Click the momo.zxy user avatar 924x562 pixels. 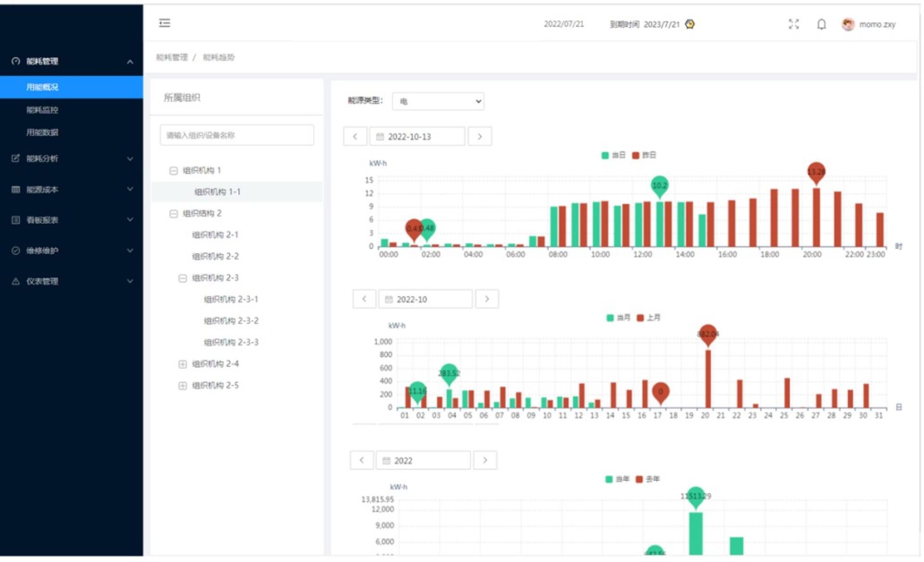[x=847, y=24]
